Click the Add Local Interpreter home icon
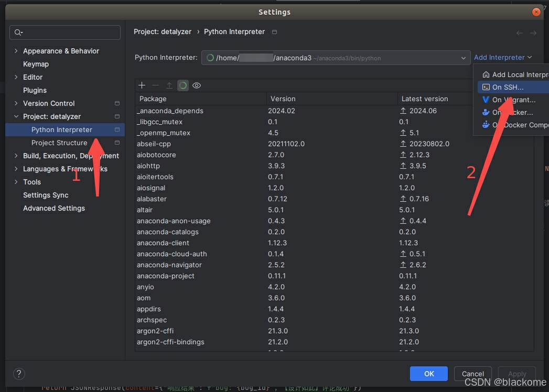 [x=486, y=74]
